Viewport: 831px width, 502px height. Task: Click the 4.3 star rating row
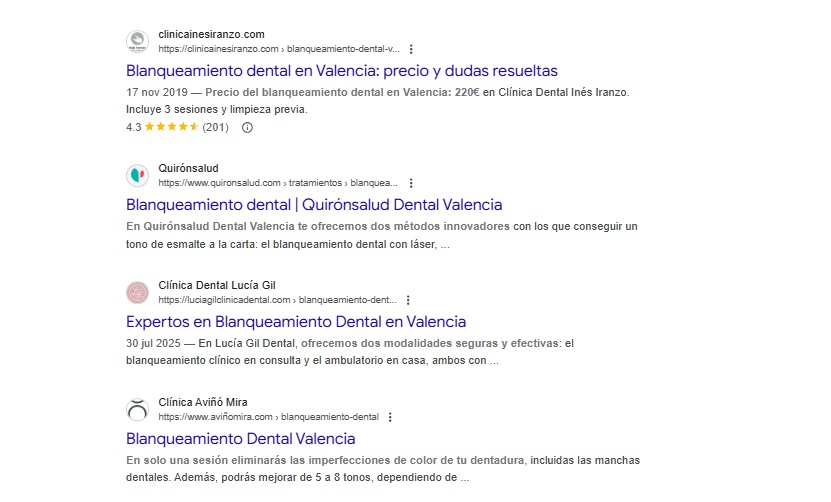(177, 127)
